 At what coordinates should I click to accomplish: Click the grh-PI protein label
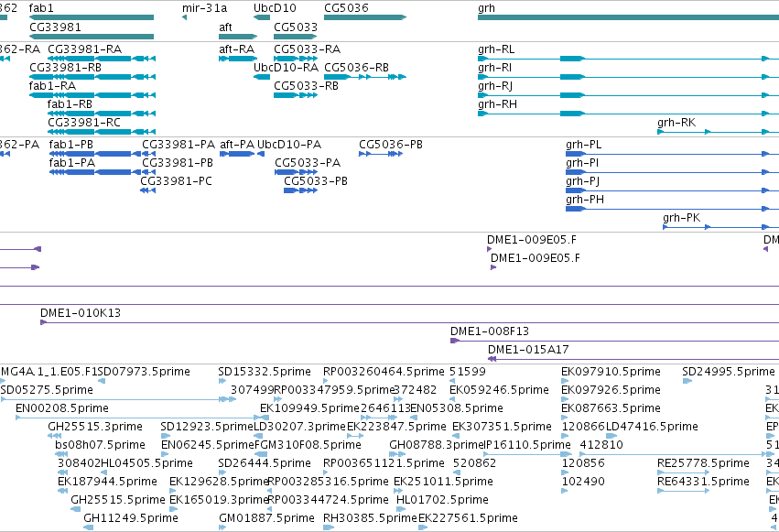coord(582,163)
